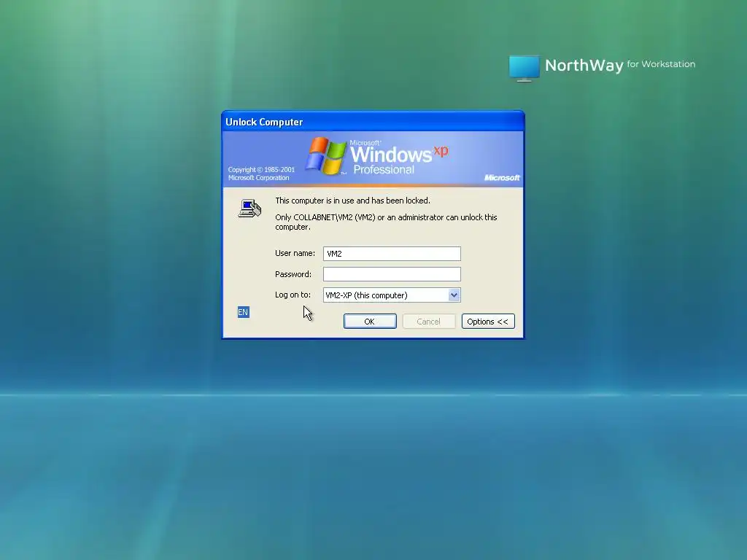
Task: Click the locked computer icon in dialog
Action: 249,209
